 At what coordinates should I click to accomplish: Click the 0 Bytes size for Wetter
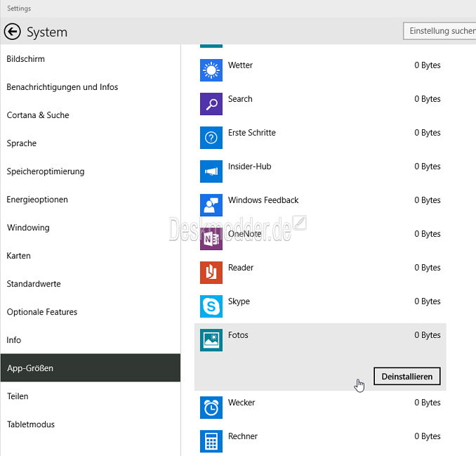[x=427, y=65]
